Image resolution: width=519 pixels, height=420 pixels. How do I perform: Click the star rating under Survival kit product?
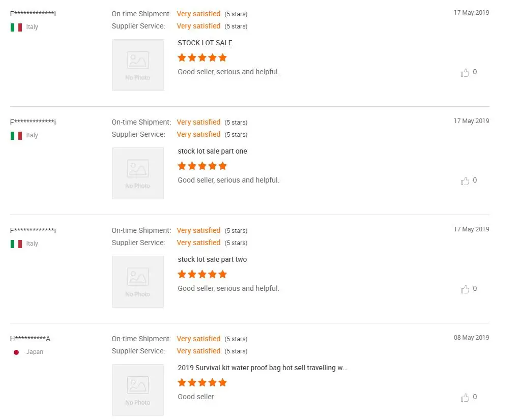coord(202,383)
